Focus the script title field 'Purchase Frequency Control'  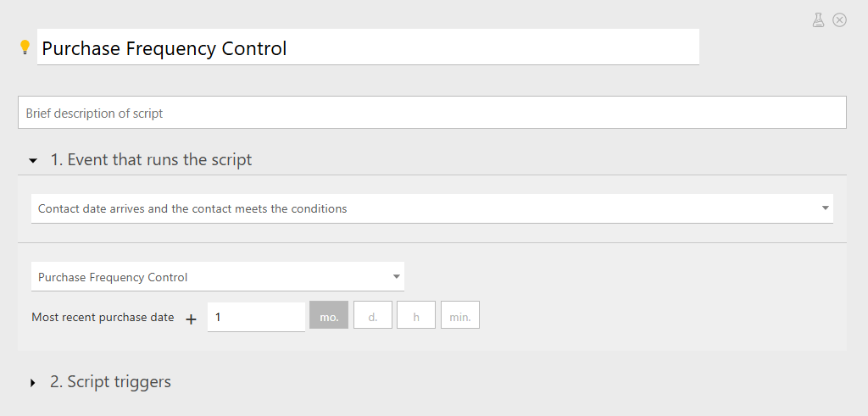point(368,47)
